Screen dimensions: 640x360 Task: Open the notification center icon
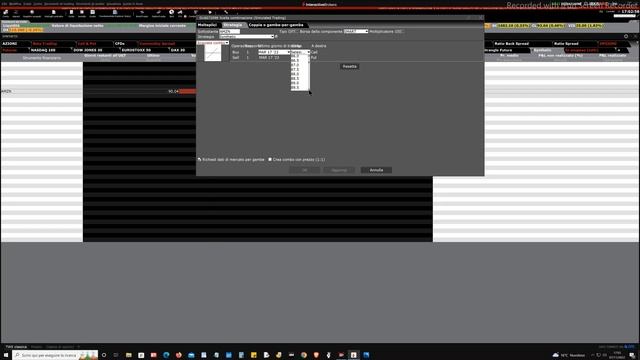[x=632, y=355]
